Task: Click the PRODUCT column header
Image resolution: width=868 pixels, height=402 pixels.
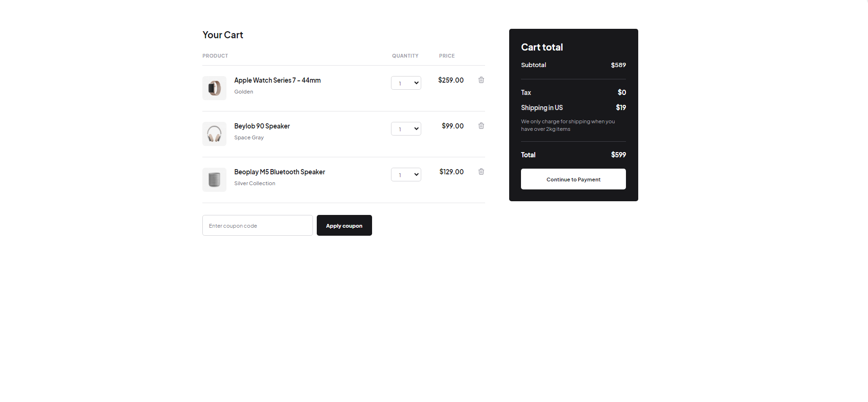Action: click(215, 56)
